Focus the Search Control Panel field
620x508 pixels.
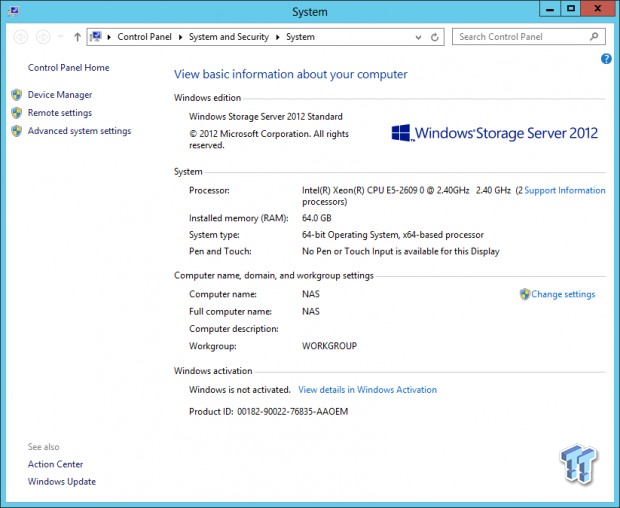click(529, 37)
